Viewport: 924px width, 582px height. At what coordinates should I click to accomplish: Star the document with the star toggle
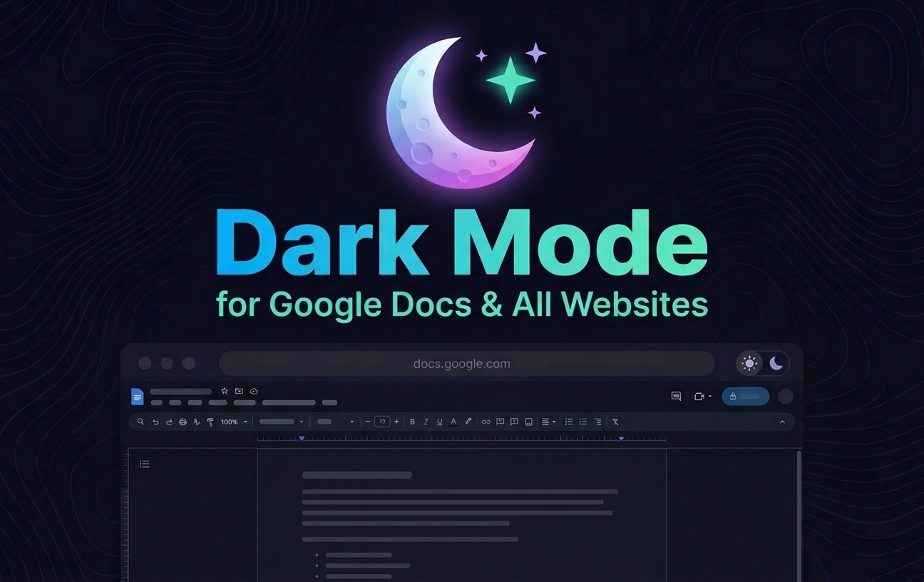click(x=223, y=391)
